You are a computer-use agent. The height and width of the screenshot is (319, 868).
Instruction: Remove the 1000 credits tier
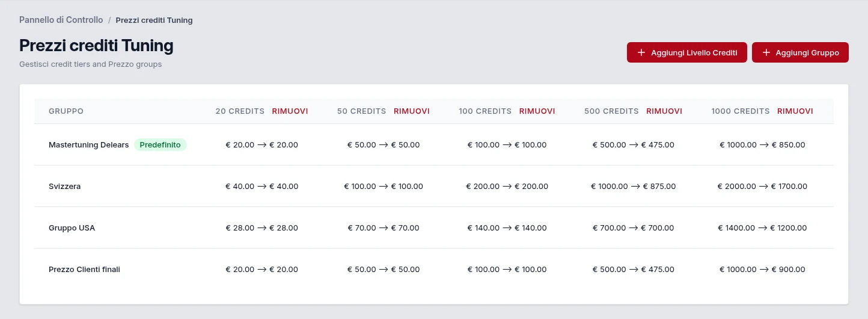click(795, 111)
